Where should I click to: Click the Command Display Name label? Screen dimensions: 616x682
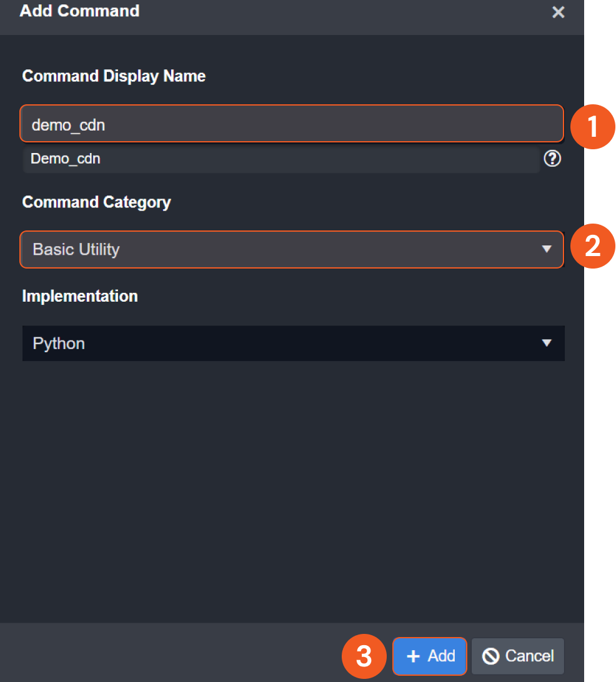pyautogui.click(x=114, y=76)
